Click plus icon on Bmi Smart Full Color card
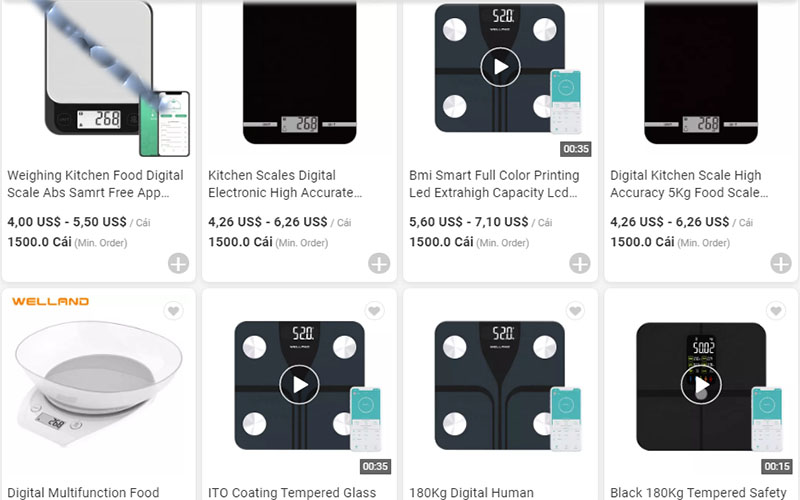The width and height of the screenshot is (800, 500). click(580, 264)
